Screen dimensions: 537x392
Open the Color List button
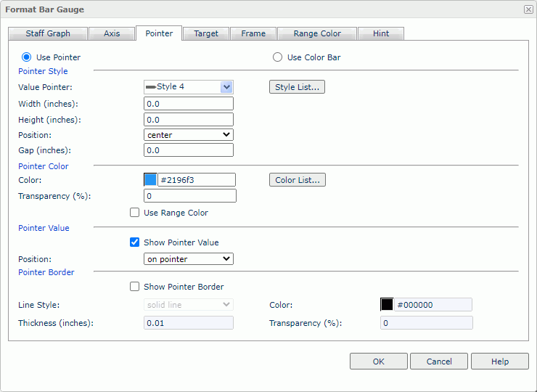tap(297, 180)
